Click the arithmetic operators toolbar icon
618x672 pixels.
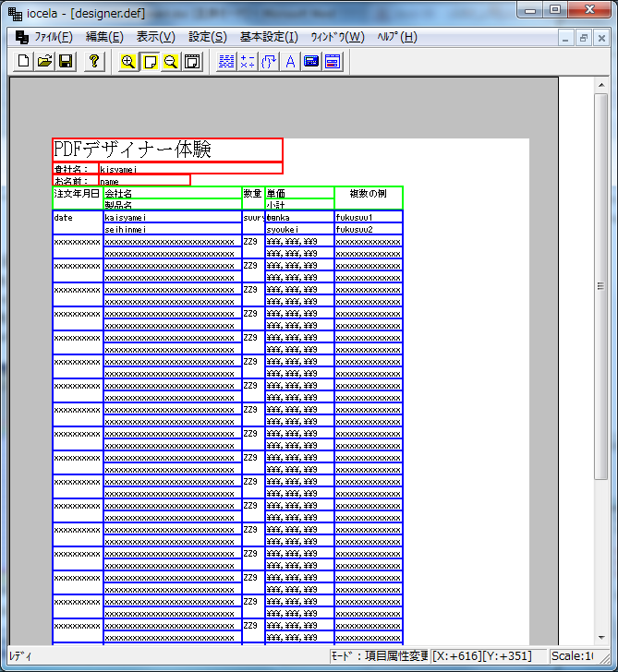coord(248,62)
